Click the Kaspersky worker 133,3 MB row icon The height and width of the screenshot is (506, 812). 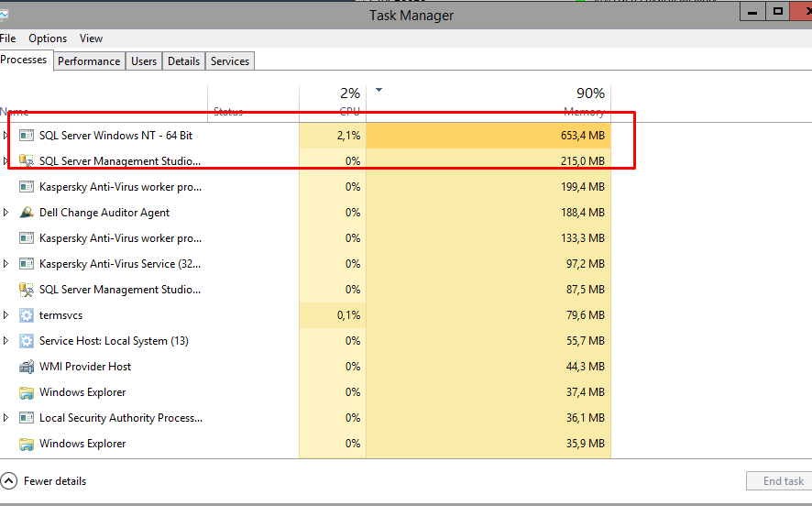coord(27,238)
